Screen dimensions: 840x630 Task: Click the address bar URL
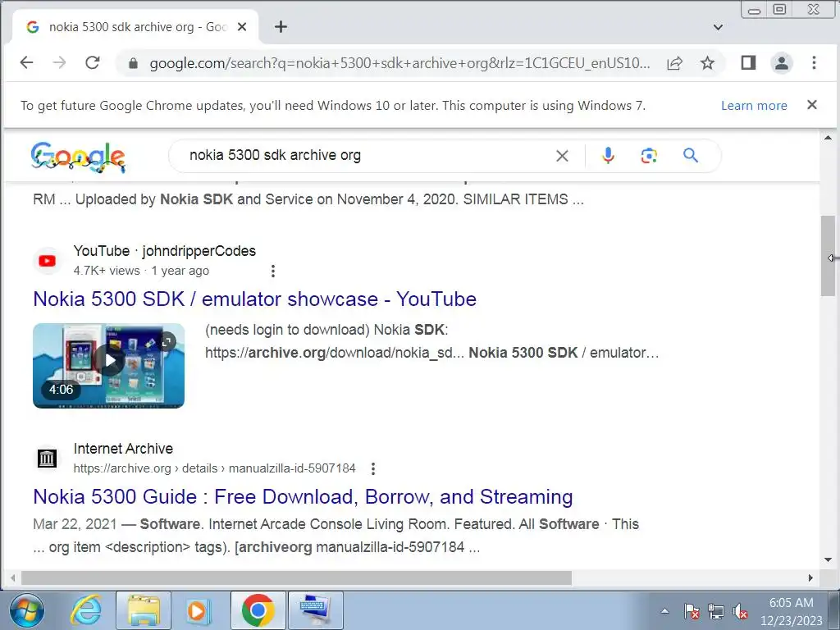[x=399, y=63]
